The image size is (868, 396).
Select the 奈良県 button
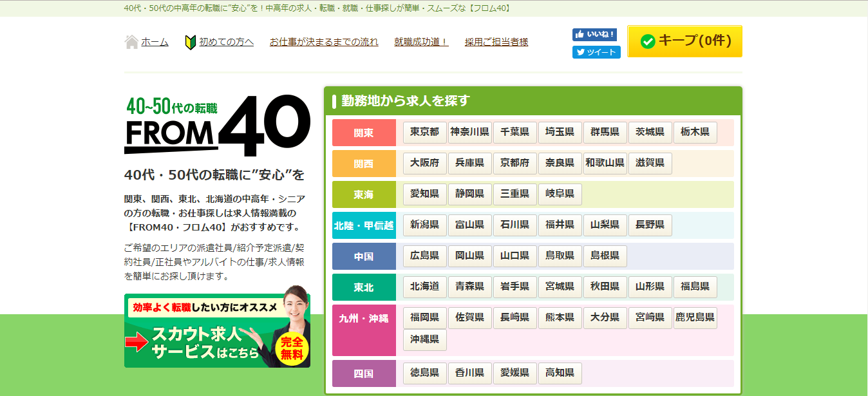point(560,163)
